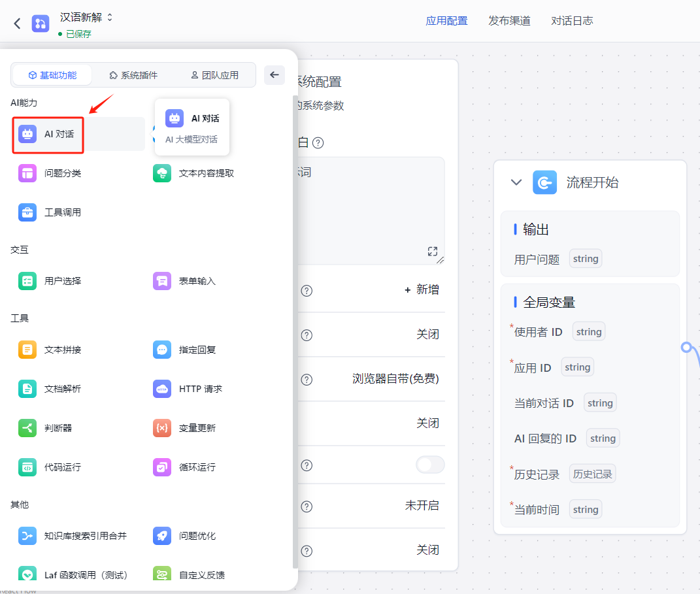
Task: Select 系统插件 tab in node panel
Action: 133,75
